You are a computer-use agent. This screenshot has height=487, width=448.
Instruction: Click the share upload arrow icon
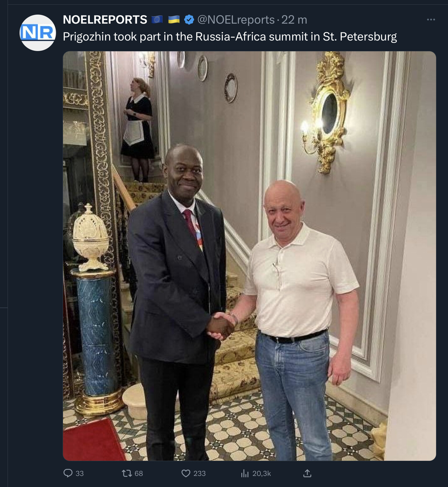click(x=307, y=473)
